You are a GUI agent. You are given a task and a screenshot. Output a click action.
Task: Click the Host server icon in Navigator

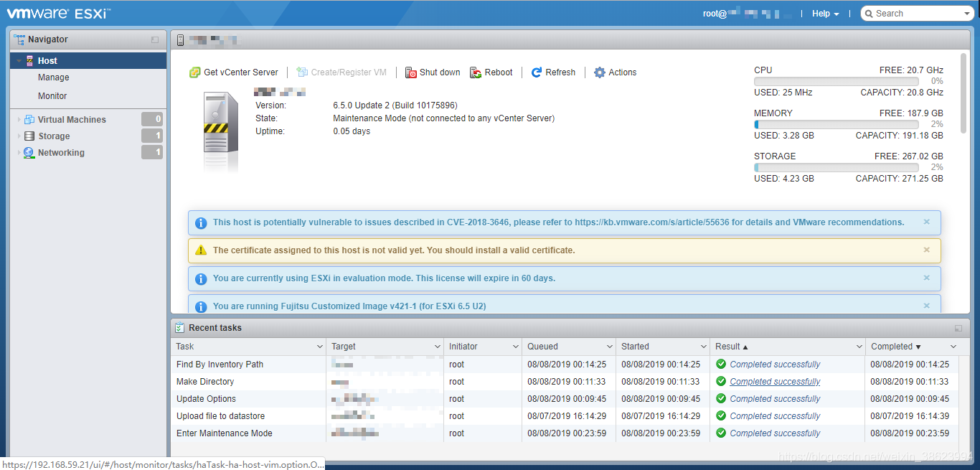29,61
